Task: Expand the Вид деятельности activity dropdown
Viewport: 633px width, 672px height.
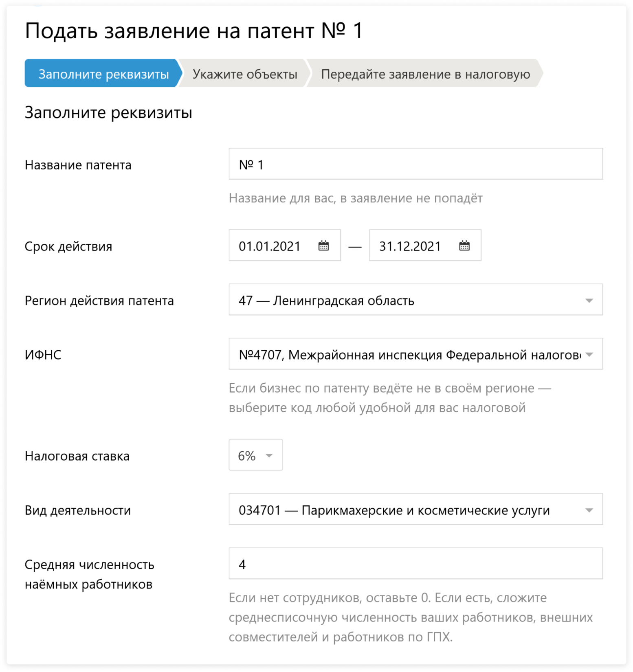Action: 589,510
